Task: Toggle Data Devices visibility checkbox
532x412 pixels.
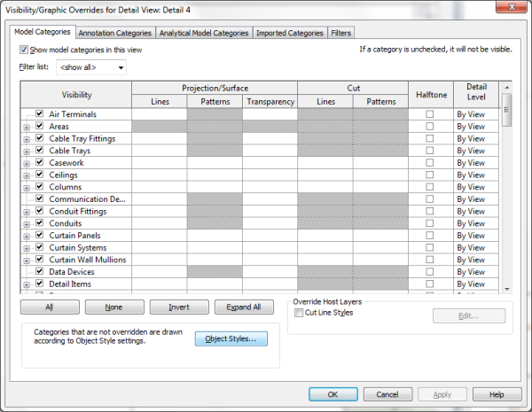Action: click(x=40, y=271)
